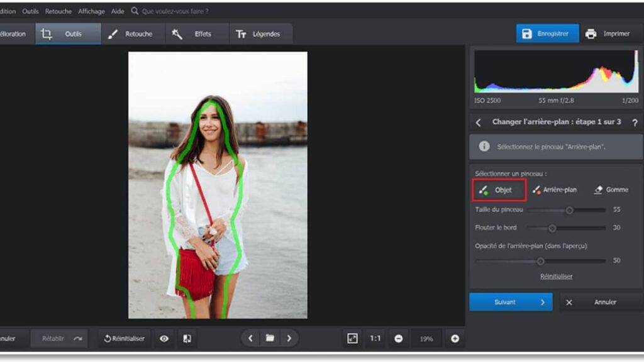Toggle the before/after compare icon
644x362 pixels.
pyautogui.click(x=187, y=339)
